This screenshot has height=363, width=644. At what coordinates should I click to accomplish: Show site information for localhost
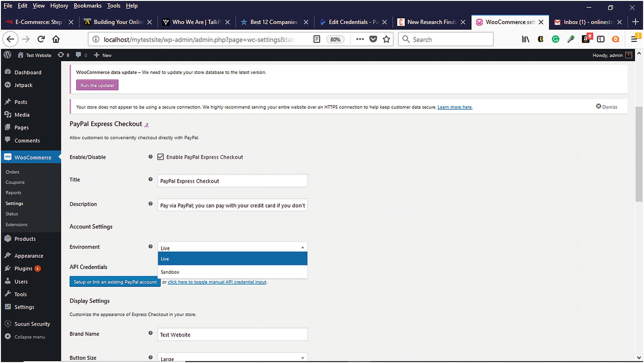(x=96, y=39)
